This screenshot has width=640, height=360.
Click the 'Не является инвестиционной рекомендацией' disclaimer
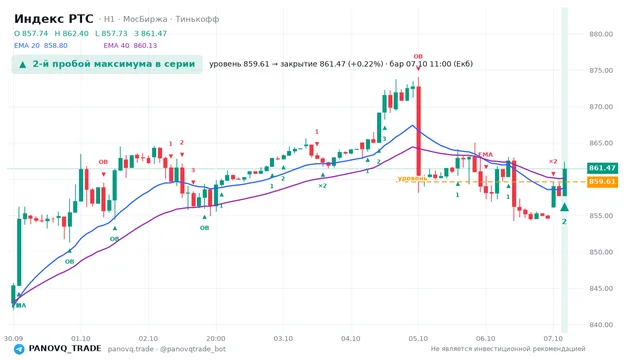tap(508, 349)
